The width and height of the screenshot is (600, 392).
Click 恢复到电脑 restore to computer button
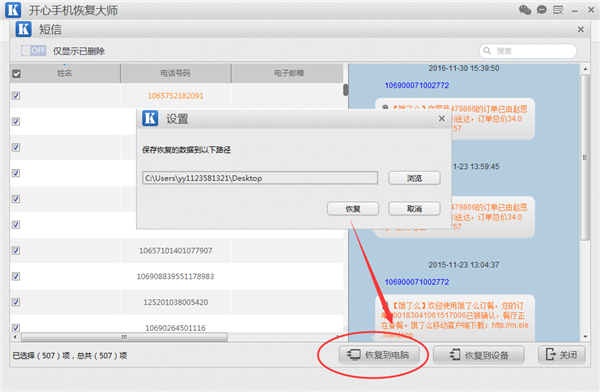tap(379, 355)
